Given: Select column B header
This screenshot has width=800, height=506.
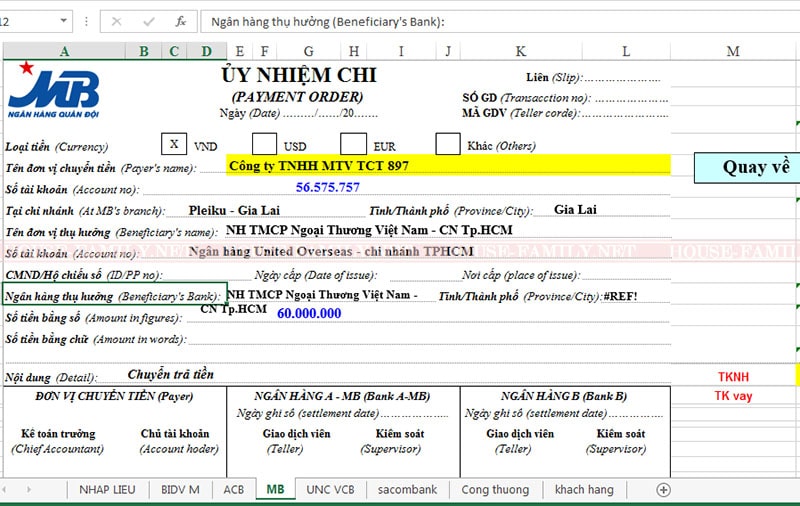Looking at the screenshot, I should 144,51.
